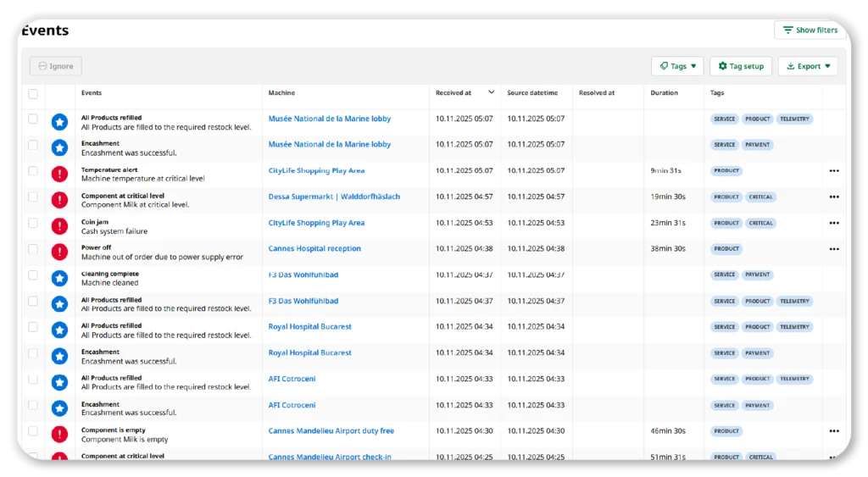
Task: Select the checkbox for Coin jam event
Action: (33, 223)
